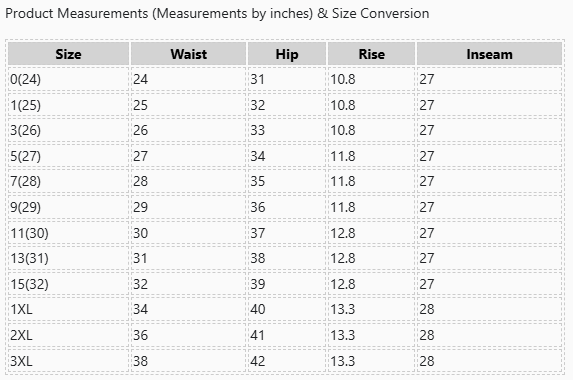Select the 9(29) size cell

coord(69,207)
